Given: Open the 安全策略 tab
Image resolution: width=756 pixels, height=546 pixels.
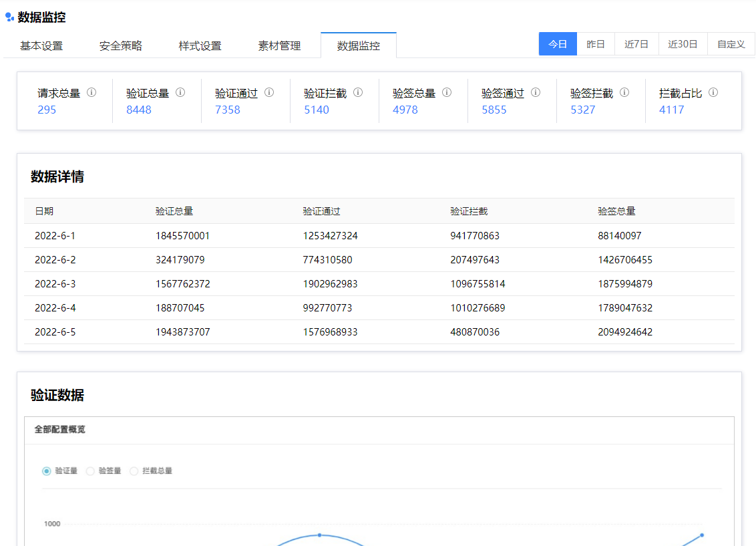Looking at the screenshot, I should (x=121, y=46).
